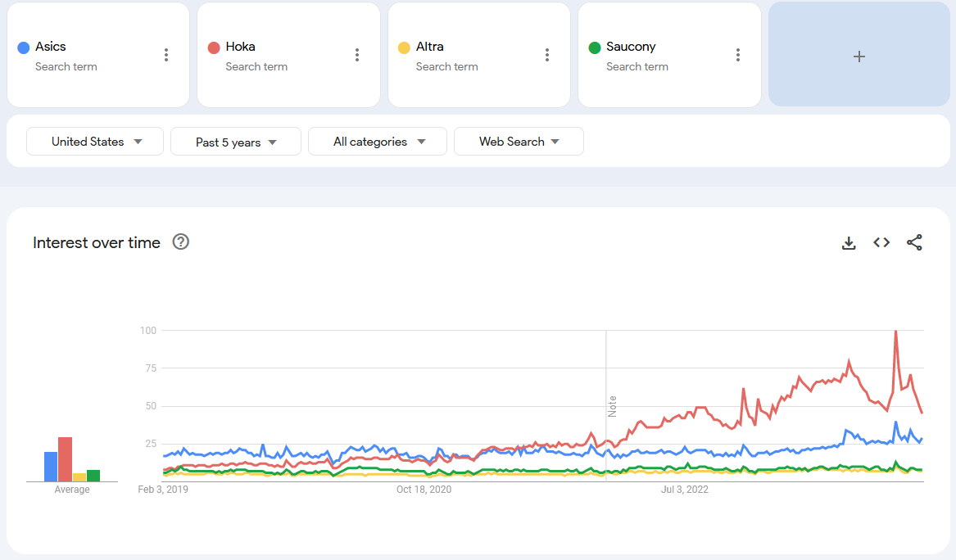Click the 75 y-axis value
The width and height of the screenshot is (956, 560).
click(x=151, y=368)
